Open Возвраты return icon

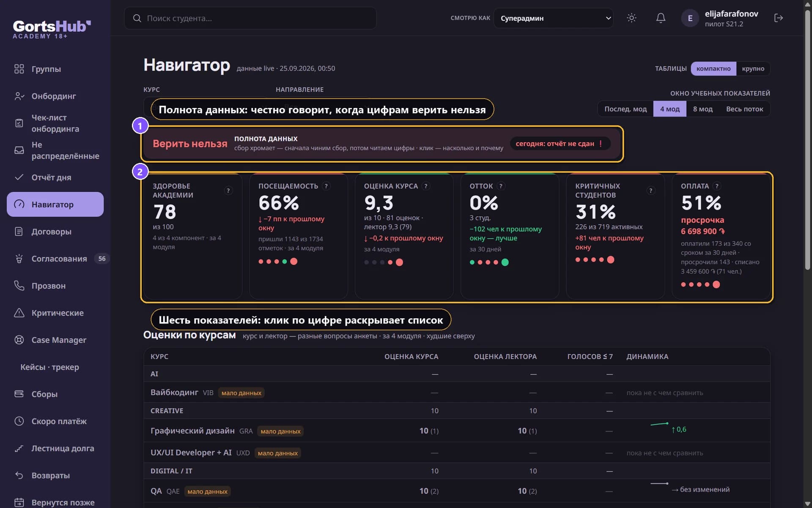pos(19,475)
